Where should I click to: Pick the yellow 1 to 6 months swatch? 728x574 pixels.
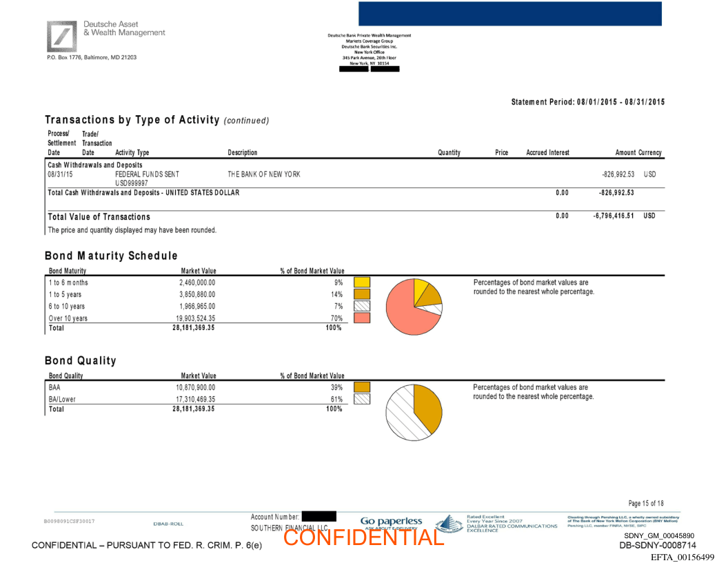click(x=362, y=283)
